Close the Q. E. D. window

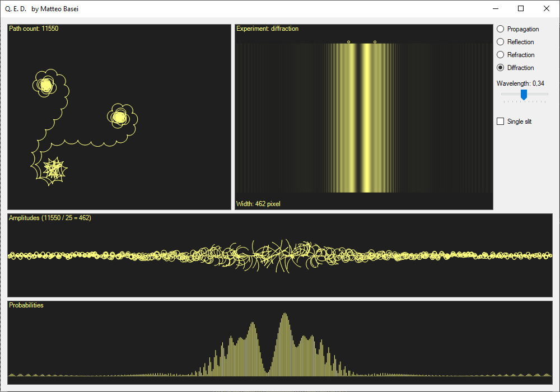[x=547, y=8]
